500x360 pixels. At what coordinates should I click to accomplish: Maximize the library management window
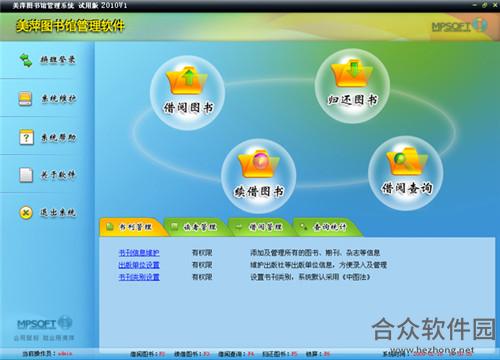click(484, 5)
